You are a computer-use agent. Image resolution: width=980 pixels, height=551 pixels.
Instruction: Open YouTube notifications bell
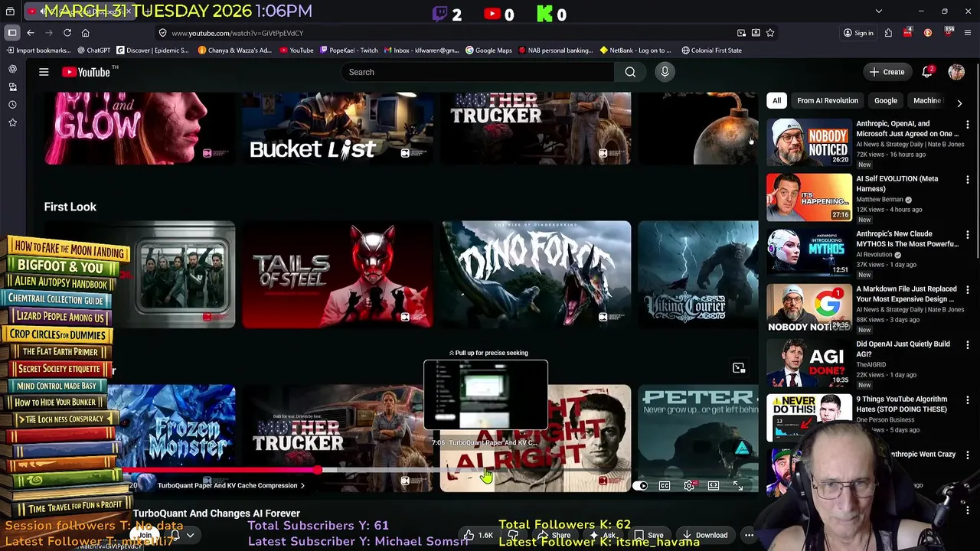point(927,72)
